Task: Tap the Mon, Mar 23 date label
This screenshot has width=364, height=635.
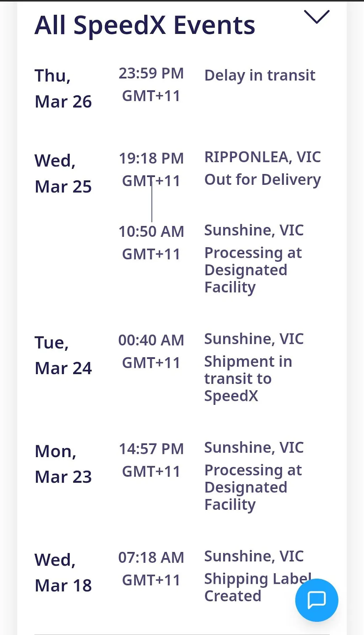Action: (63, 464)
